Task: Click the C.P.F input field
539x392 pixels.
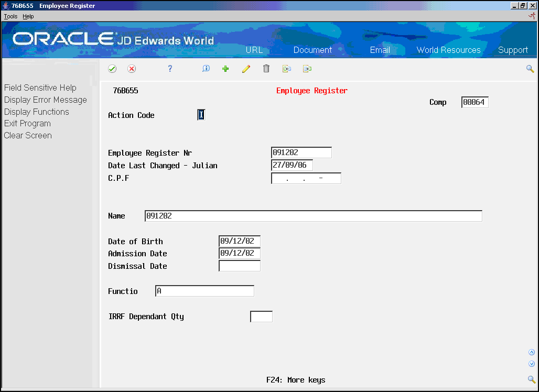Action: [x=306, y=178]
